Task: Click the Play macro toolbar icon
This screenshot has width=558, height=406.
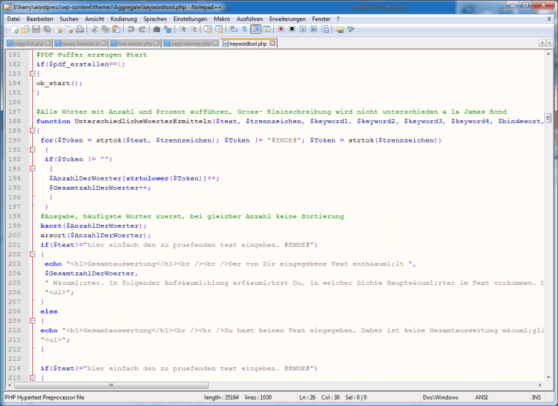Action: pos(303,30)
